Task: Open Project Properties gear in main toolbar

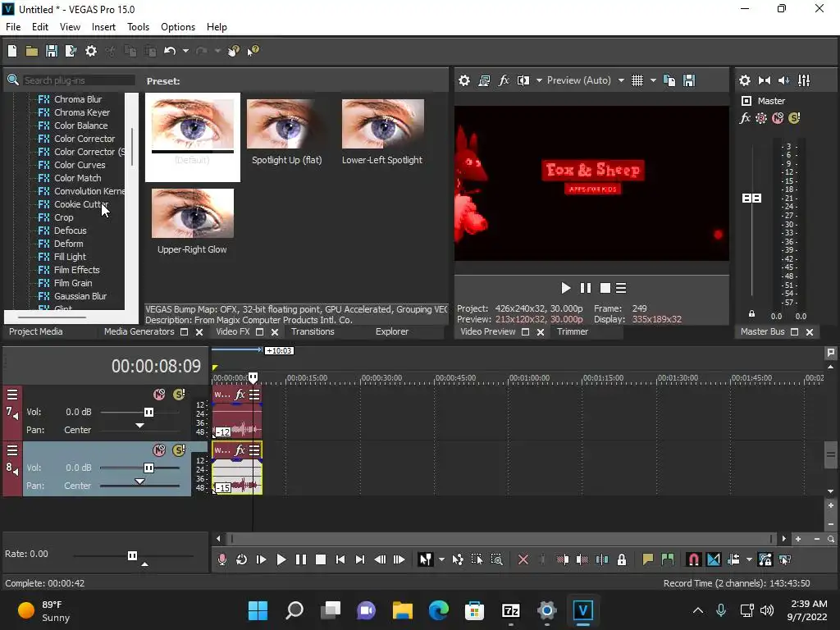Action: (x=91, y=51)
